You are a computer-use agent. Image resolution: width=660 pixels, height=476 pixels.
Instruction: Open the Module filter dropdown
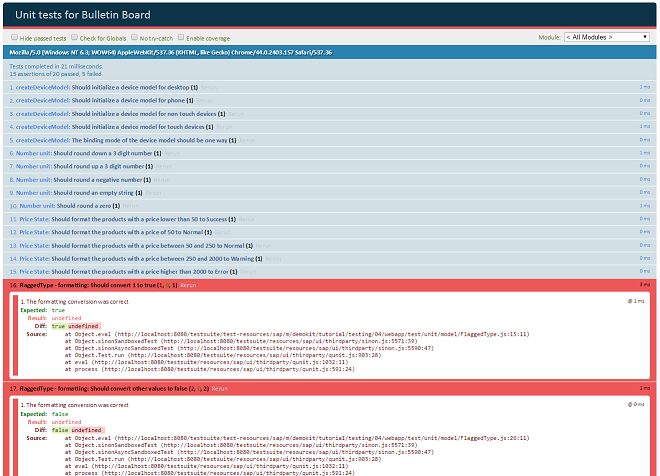[x=607, y=37]
